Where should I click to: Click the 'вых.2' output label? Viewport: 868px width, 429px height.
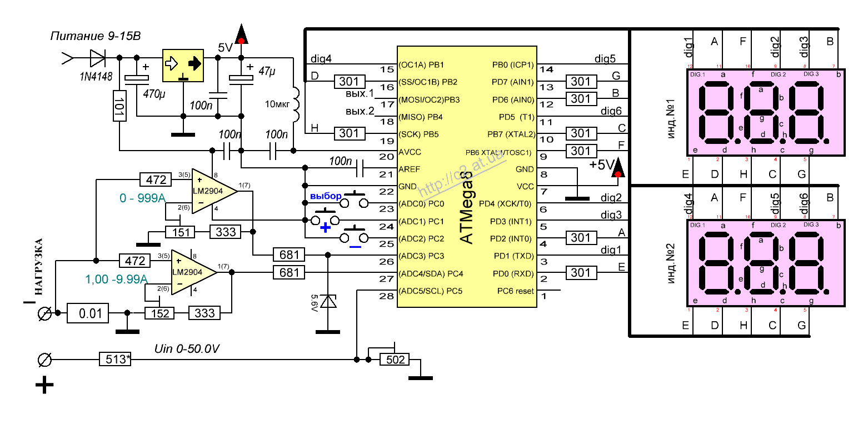click(x=359, y=111)
